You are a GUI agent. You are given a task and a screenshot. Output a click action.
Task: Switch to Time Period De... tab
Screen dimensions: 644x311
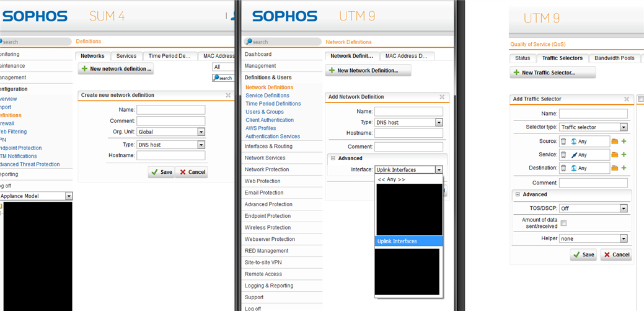pyautogui.click(x=170, y=56)
